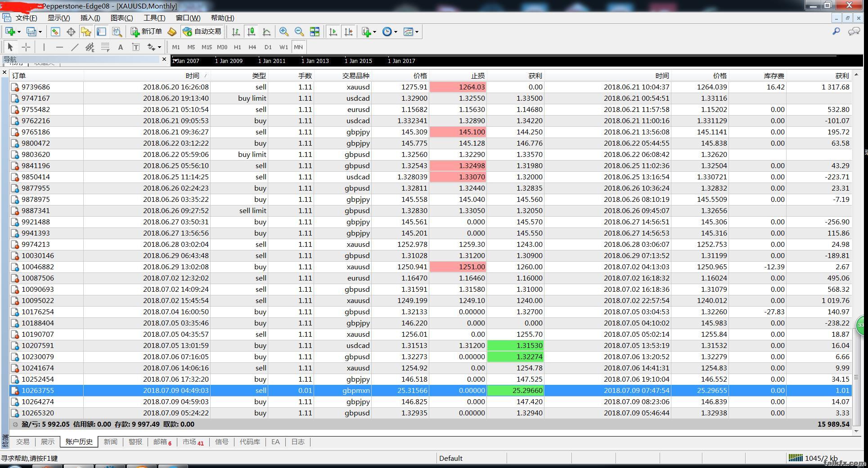Enable chart shift
This screenshot has height=468, width=868.
[348, 31]
